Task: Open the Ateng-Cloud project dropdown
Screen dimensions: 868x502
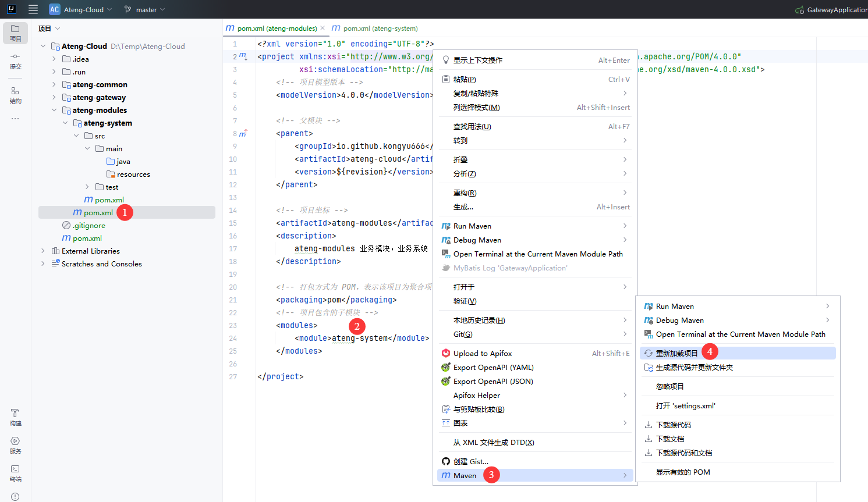Action: [82, 9]
